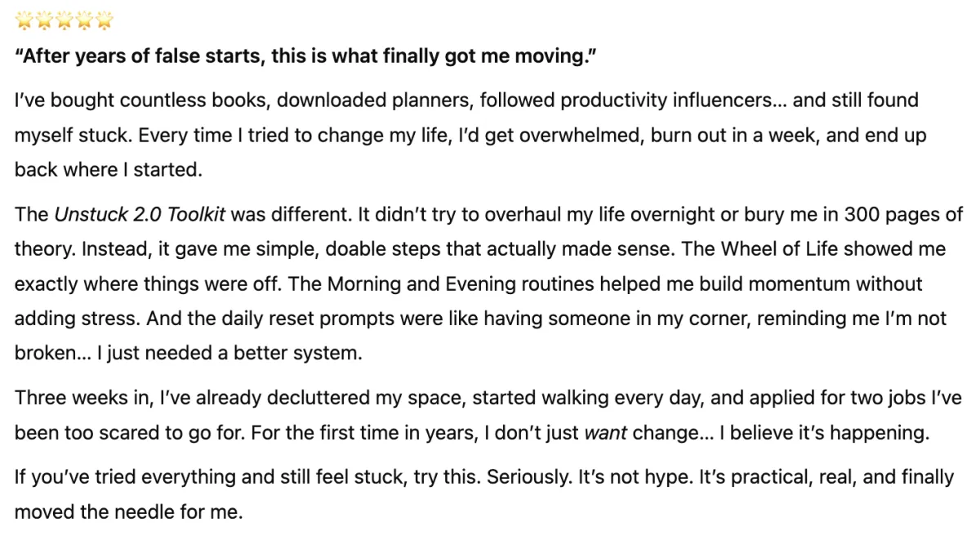The image size is (980, 540).
Task: Select the second rating star
Action: [43, 20]
